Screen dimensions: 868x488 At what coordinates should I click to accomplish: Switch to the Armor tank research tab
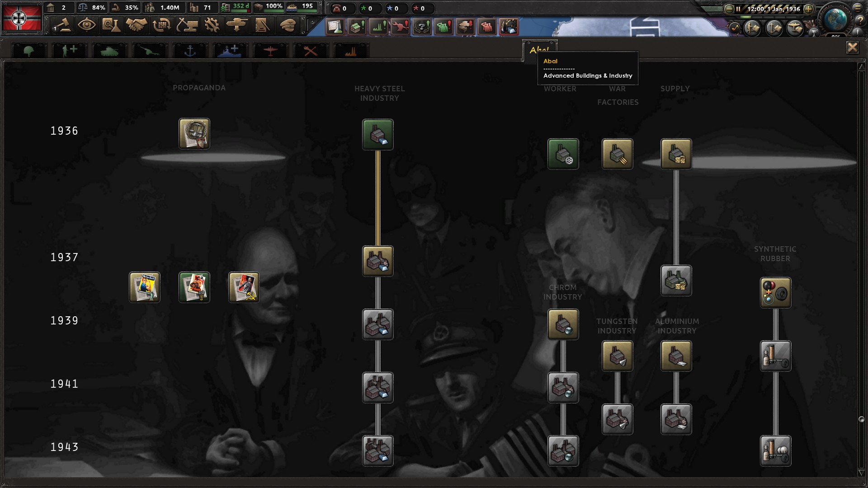(x=109, y=51)
